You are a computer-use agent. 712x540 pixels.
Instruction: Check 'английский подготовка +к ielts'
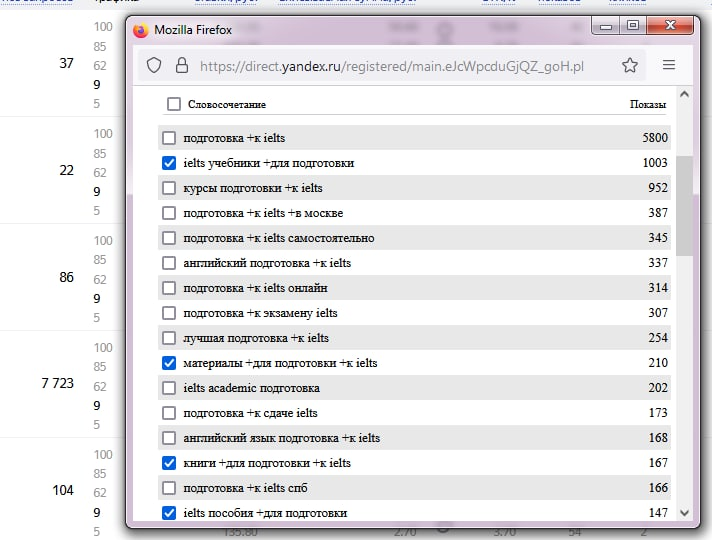tap(169, 263)
